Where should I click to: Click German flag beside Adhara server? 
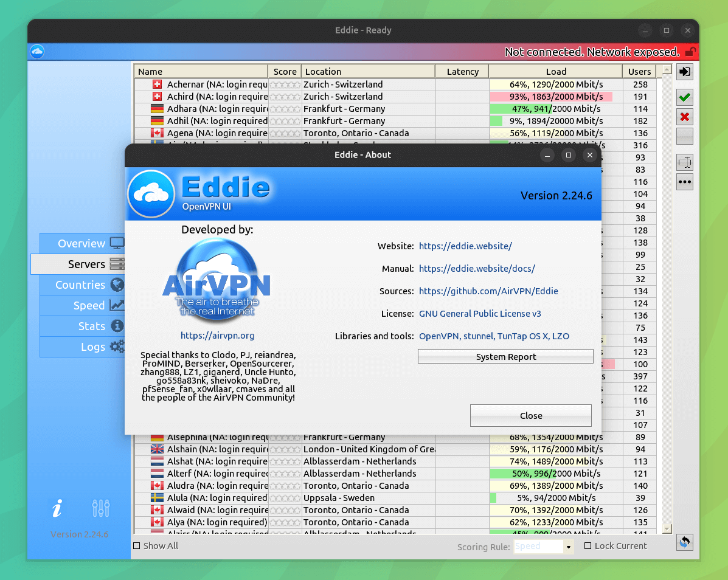point(158,109)
